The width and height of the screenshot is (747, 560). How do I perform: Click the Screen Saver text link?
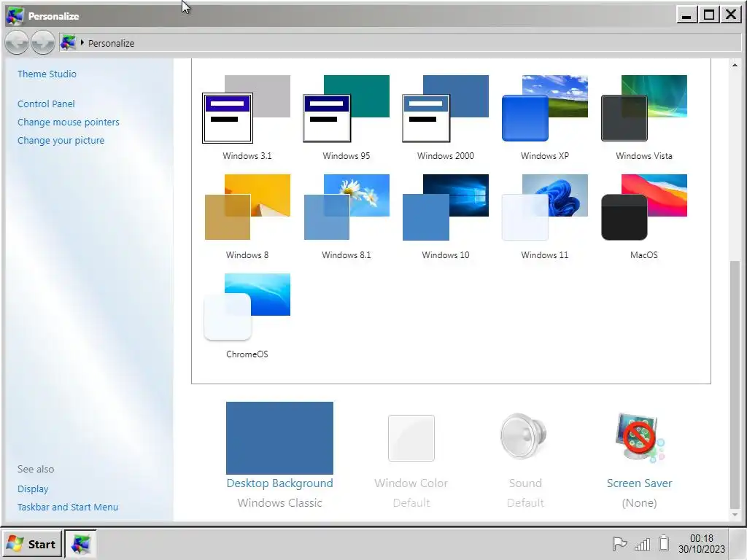639,483
